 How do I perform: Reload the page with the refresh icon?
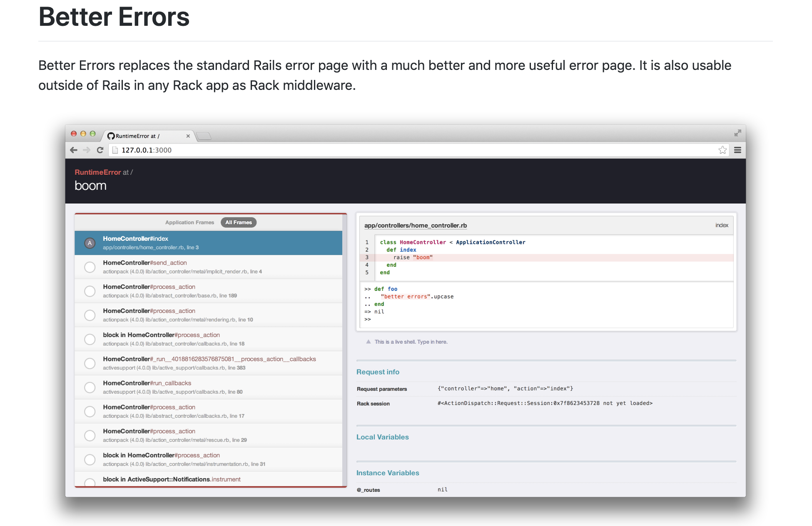click(x=100, y=150)
